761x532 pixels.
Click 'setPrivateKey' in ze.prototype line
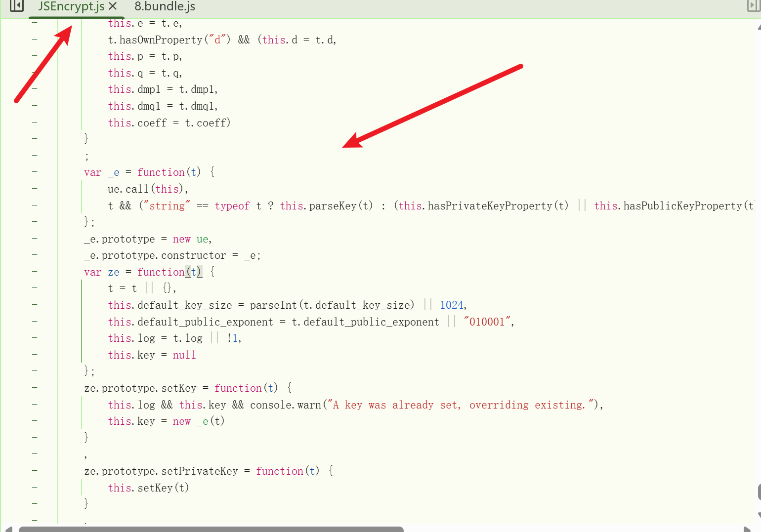(199, 471)
